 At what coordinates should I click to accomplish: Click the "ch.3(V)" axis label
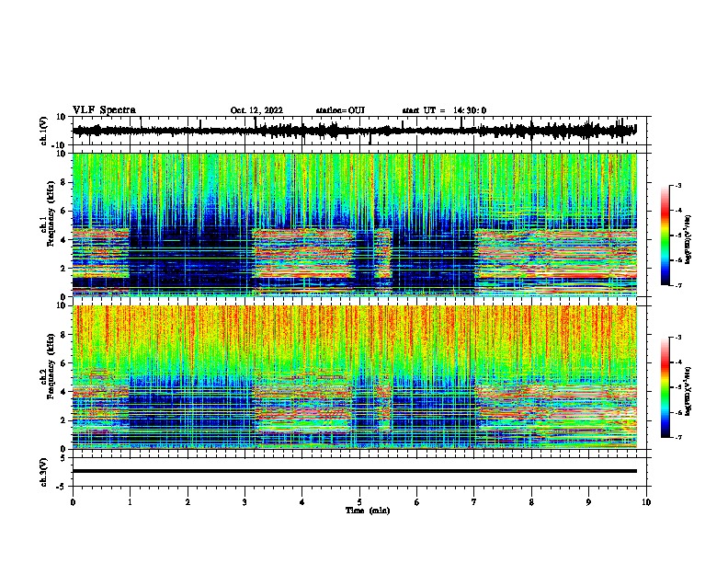44,472
